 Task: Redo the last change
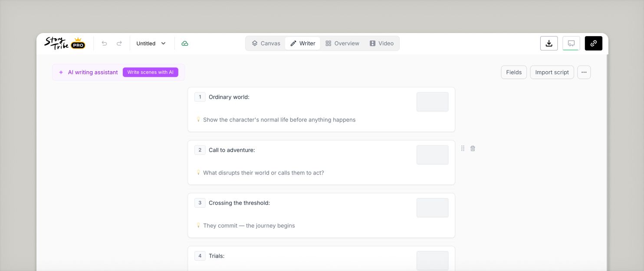click(118, 43)
